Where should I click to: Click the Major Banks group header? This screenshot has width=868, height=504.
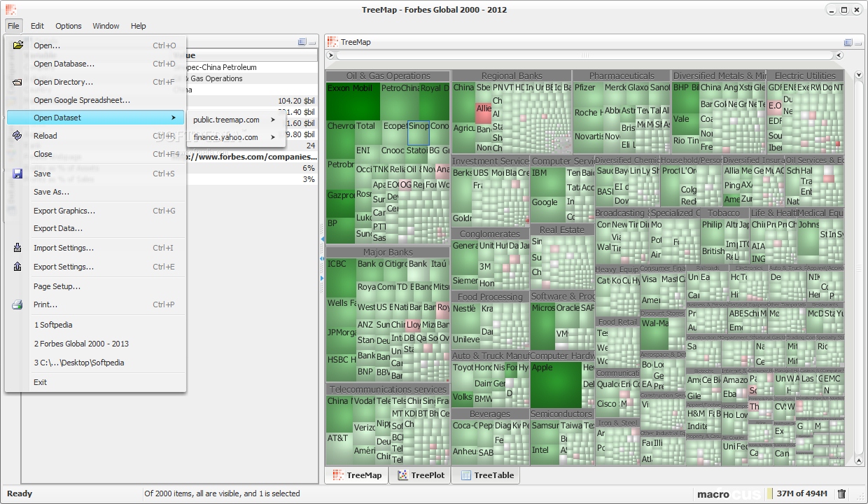(388, 252)
